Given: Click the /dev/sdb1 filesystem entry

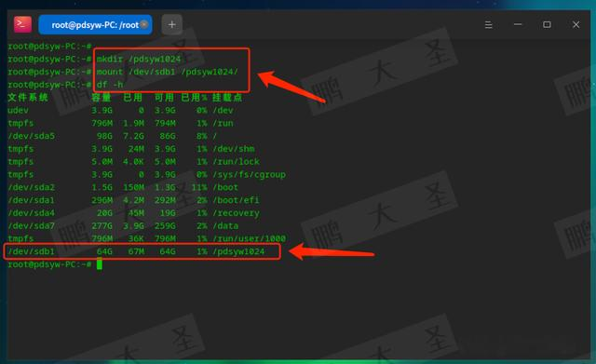Looking at the screenshot, I should (x=31, y=251).
